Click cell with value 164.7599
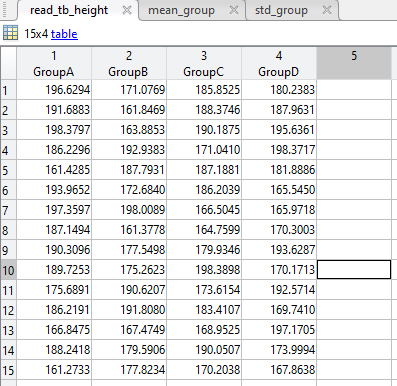Image resolution: width=397 pixels, height=386 pixels. click(204, 230)
